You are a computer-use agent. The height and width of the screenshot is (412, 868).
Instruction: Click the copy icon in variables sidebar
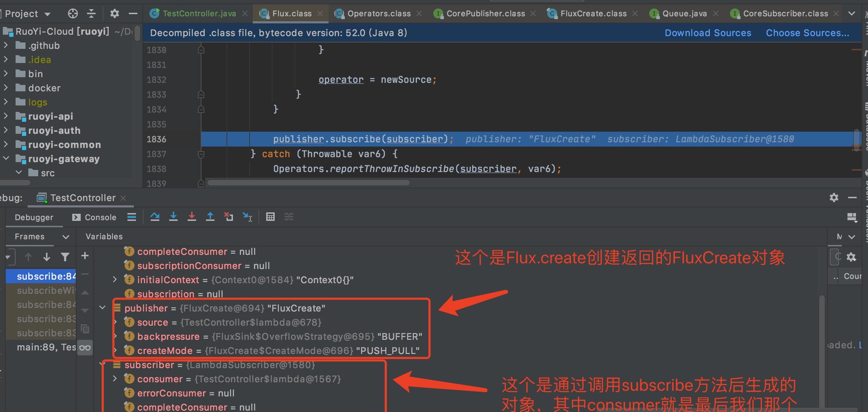85,329
